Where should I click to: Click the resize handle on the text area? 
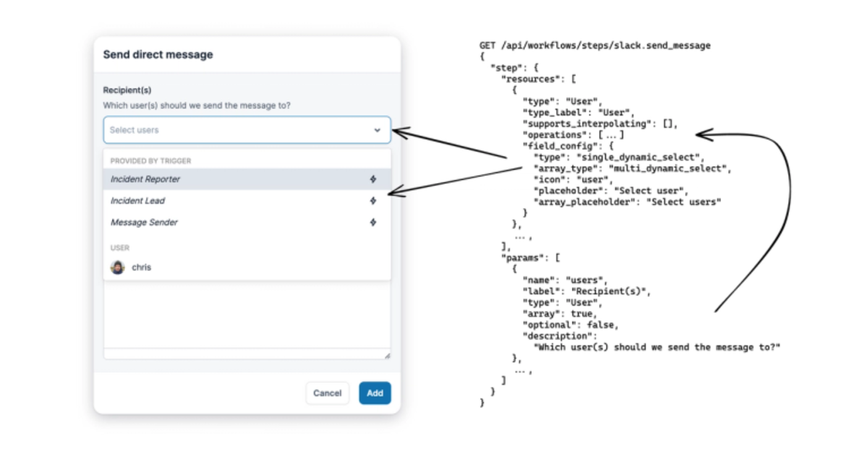388,355
